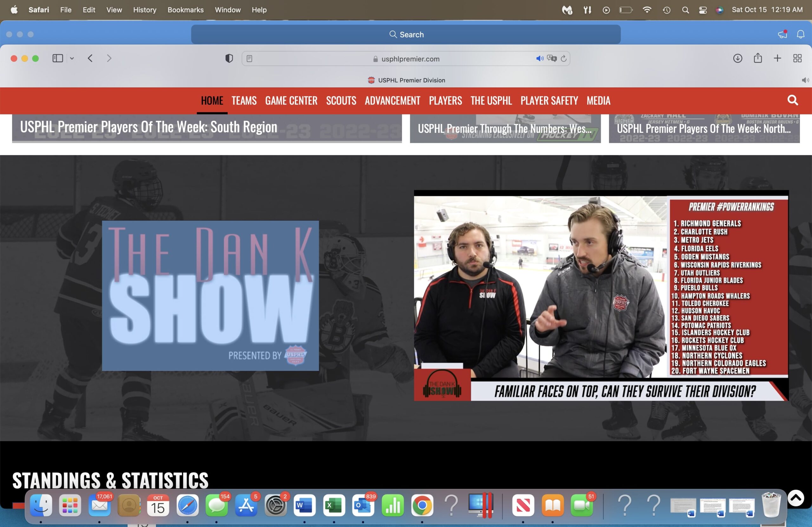
Task: Click the Search field in the blue background window
Action: (x=406, y=35)
